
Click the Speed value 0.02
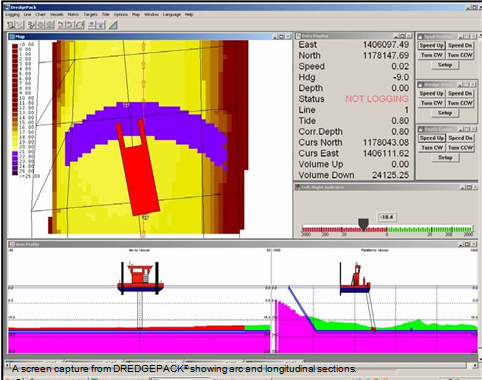tap(400, 66)
